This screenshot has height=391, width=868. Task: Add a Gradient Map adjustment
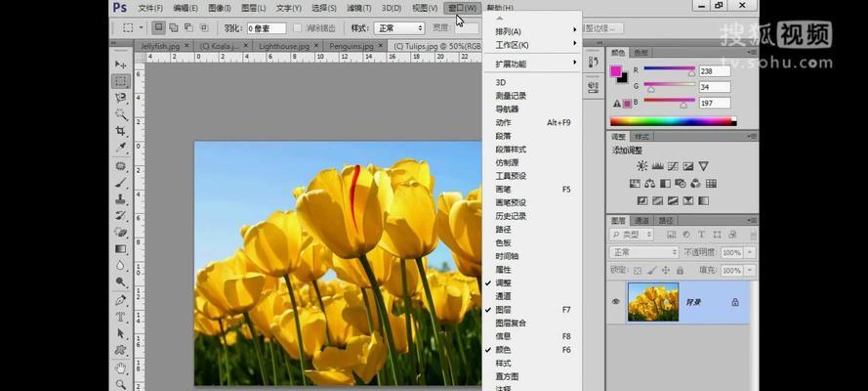point(703,200)
